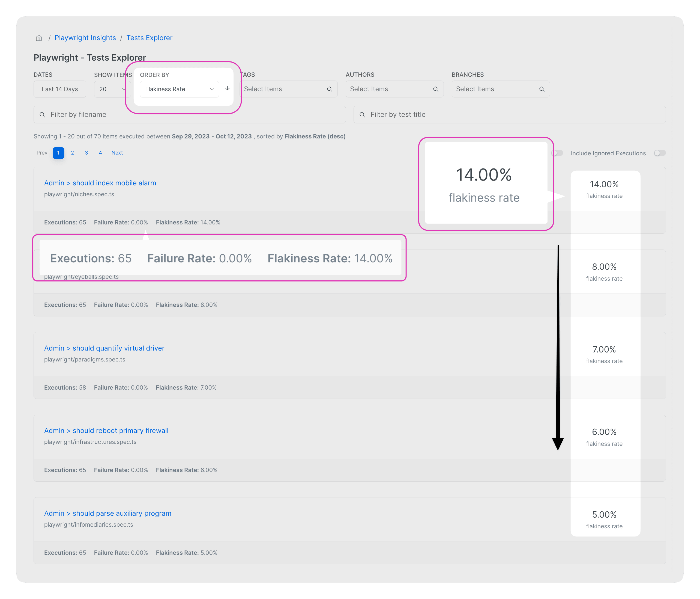Toggle Include Ignored Executions switch
Image resolution: width=700 pixels, height=599 pixels.
coord(659,153)
